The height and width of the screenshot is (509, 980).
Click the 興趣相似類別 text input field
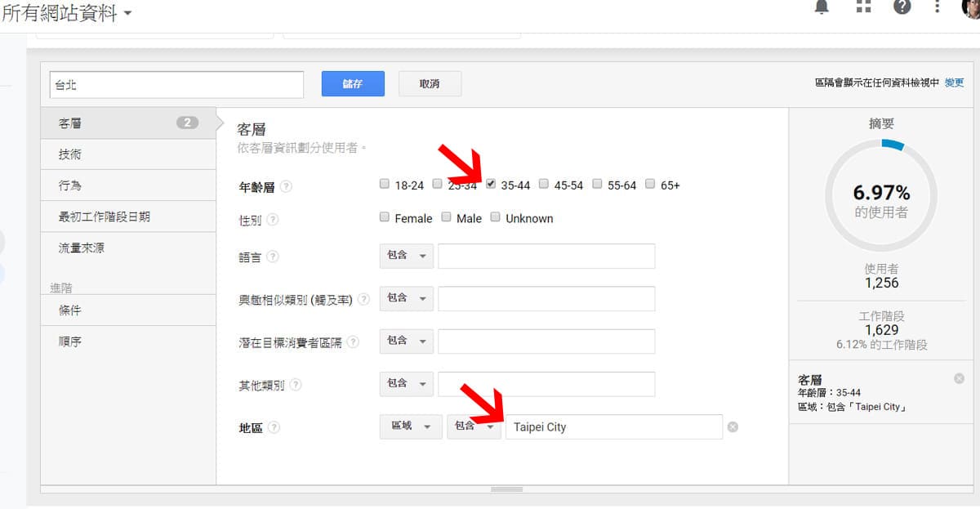pyautogui.click(x=546, y=298)
